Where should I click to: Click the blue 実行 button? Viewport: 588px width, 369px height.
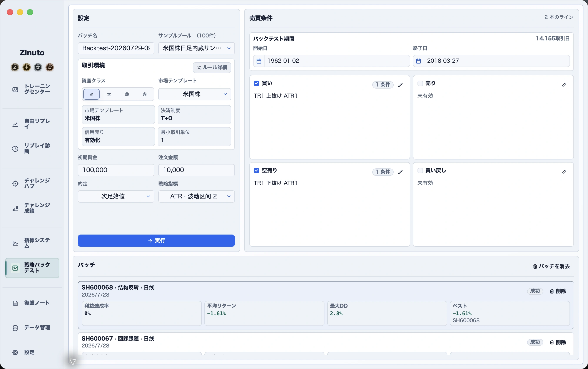(156, 241)
